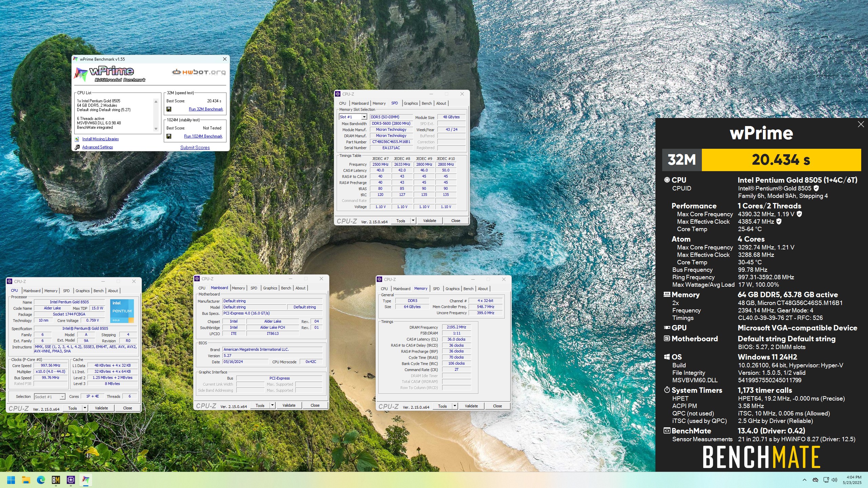Click Submit Scores link

[195, 147]
